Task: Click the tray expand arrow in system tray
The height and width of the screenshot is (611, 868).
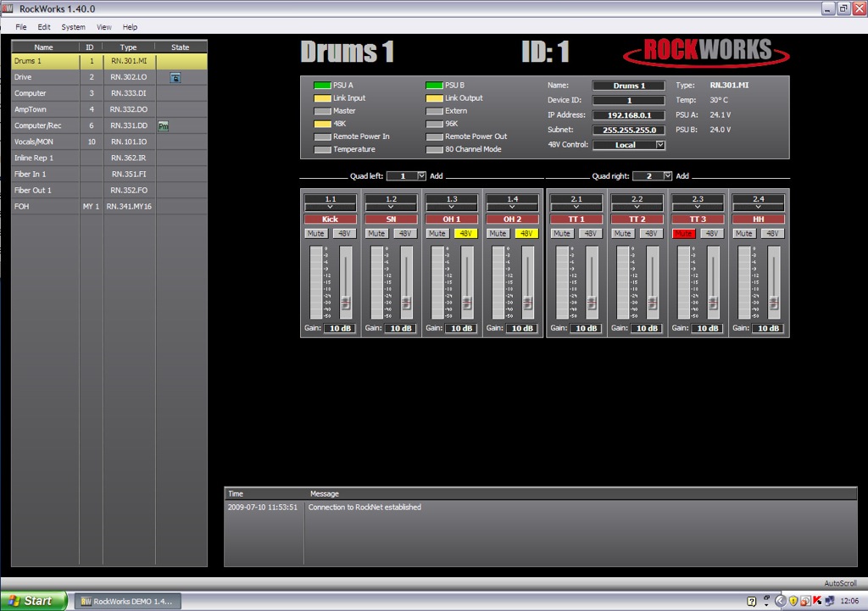Action: coord(781,601)
